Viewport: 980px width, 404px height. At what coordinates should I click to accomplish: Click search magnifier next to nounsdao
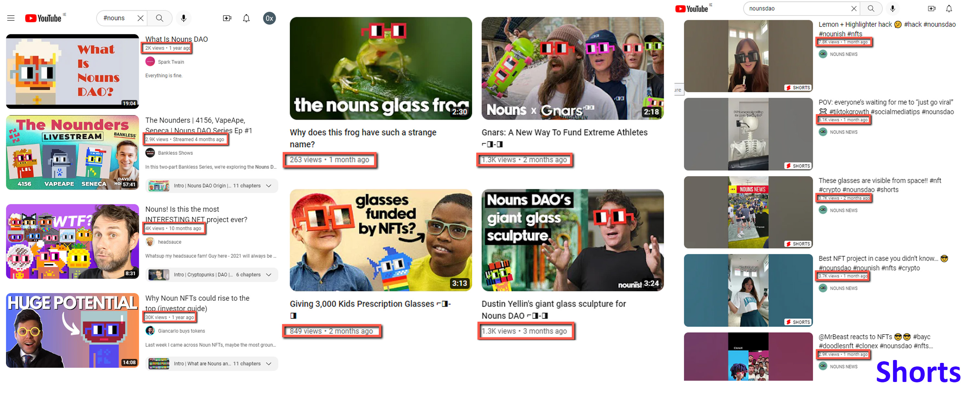click(871, 8)
